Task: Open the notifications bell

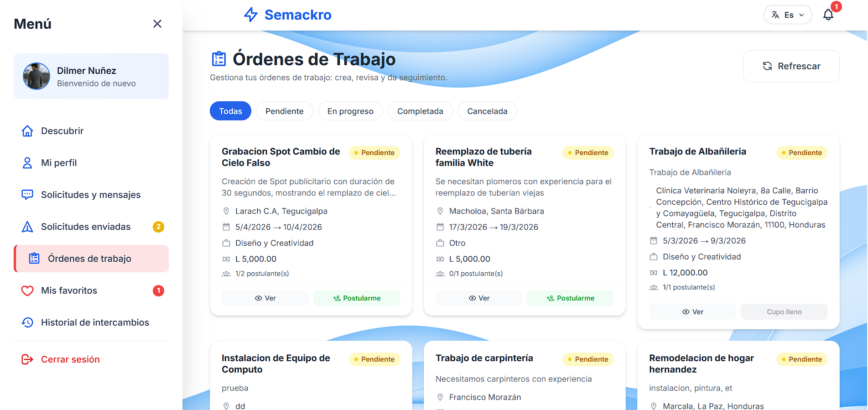Action: (x=828, y=15)
